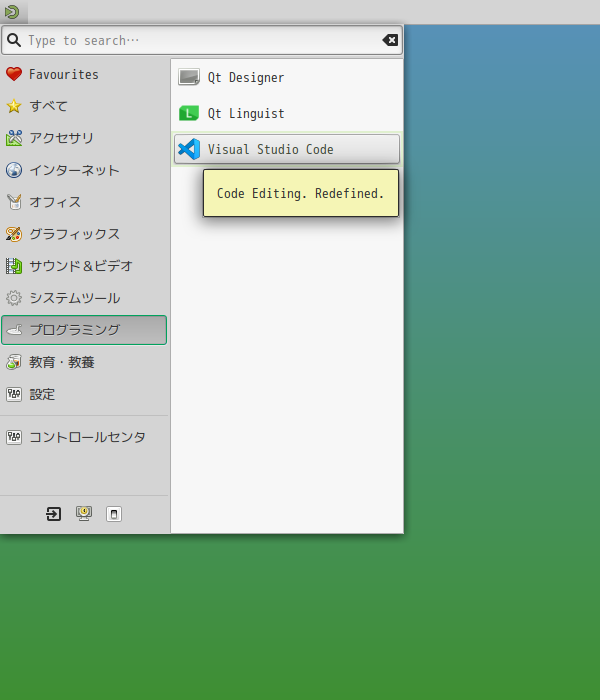Viewport: 600px width, 700px height.
Task: Click the flask icon for 教育・教養
Action: [14, 362]
